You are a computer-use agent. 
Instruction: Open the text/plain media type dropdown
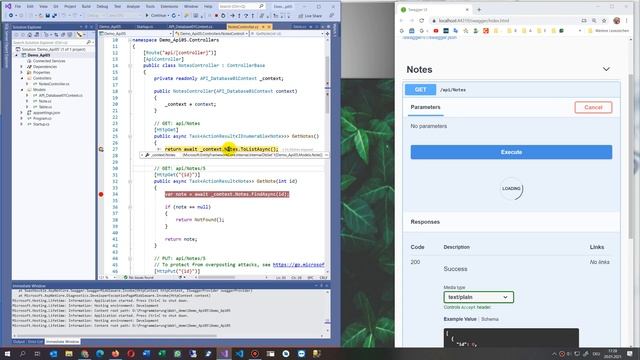coord(478,297)
